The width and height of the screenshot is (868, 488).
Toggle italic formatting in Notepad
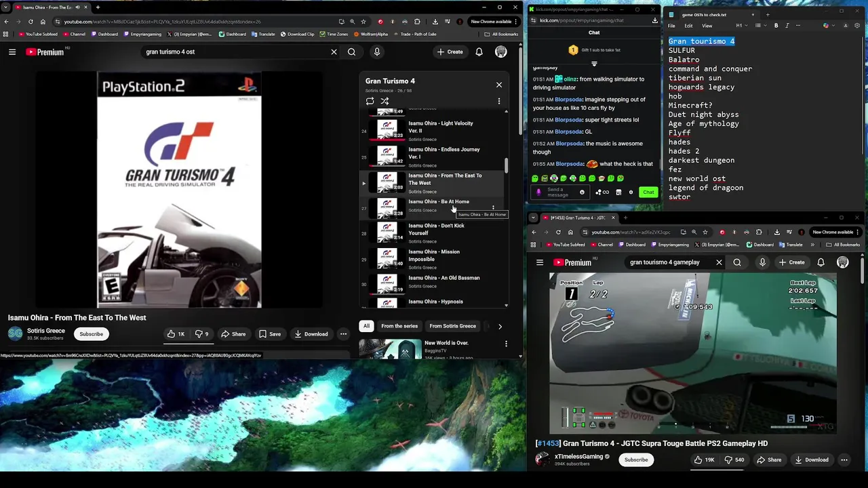[x=787, y=26]
